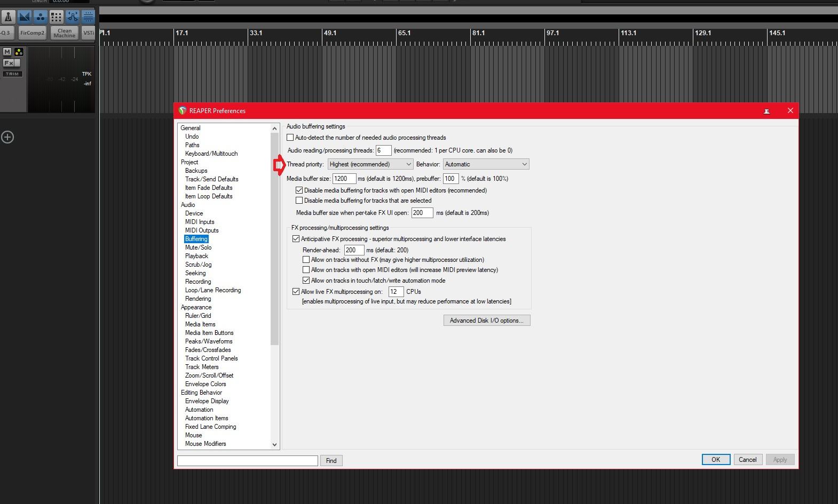Enable Allow on tracks without FX

click(x=306, y=260)
